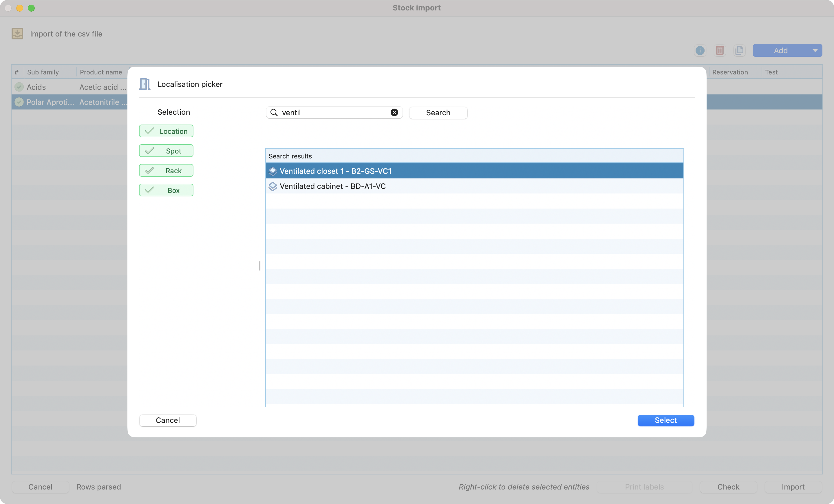Toggle the Spot selection filter
This screenshot has width=834, height=504.
166,151
